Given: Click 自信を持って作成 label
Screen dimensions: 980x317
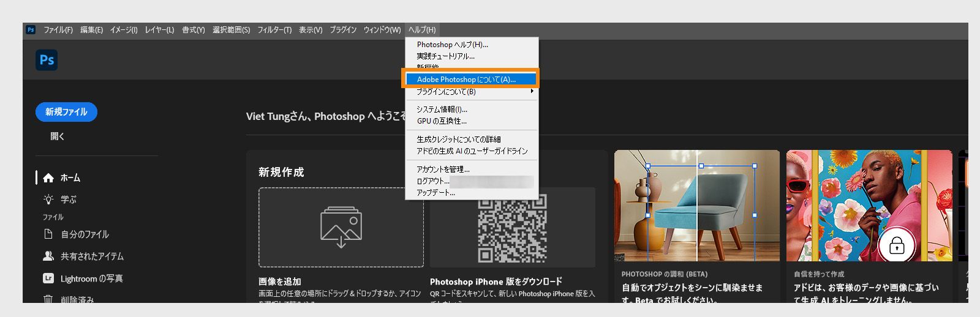Looking at the screenshot, I should coord(819,274).
